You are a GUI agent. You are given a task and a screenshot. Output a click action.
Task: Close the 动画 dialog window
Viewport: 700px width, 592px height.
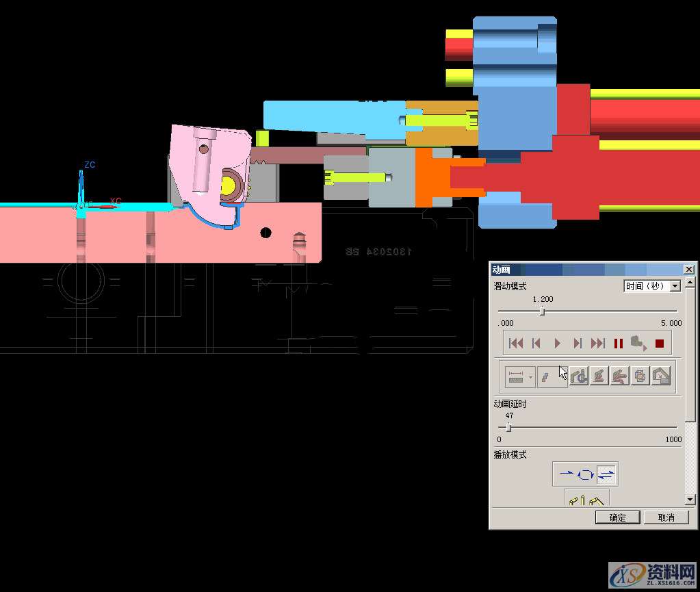(688, 270)
